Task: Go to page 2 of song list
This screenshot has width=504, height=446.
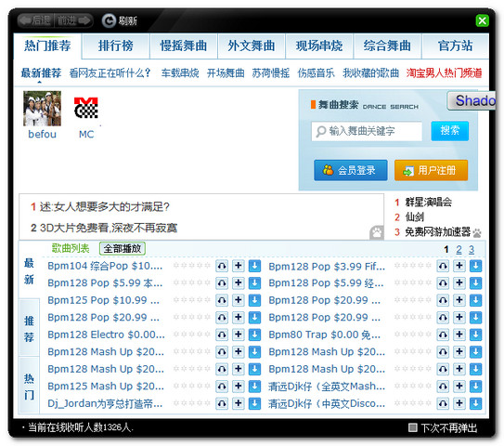Action: pos(459,249)
